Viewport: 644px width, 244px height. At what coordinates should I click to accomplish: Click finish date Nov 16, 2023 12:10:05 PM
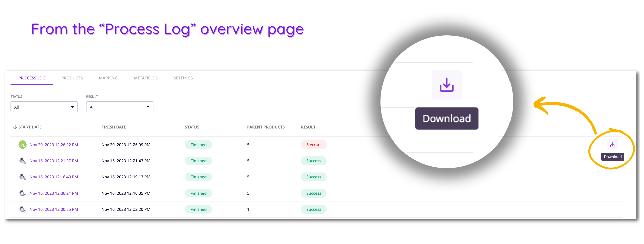coord(126,193)
